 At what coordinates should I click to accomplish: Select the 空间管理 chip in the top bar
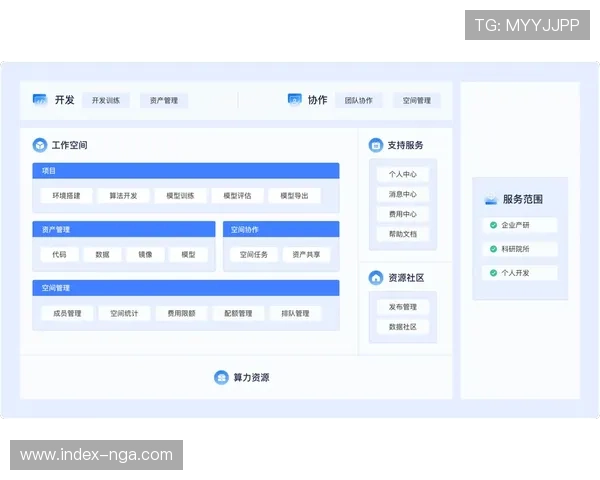(x=417, y=100)
